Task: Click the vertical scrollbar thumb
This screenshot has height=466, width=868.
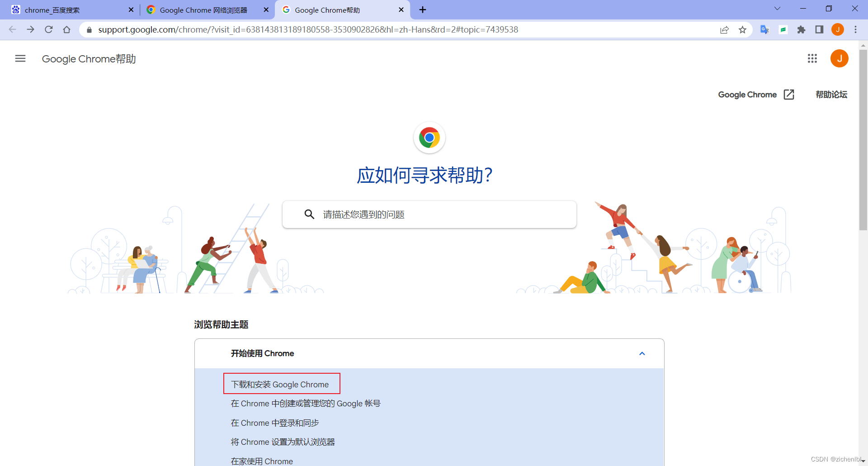Action: [863, 140]
